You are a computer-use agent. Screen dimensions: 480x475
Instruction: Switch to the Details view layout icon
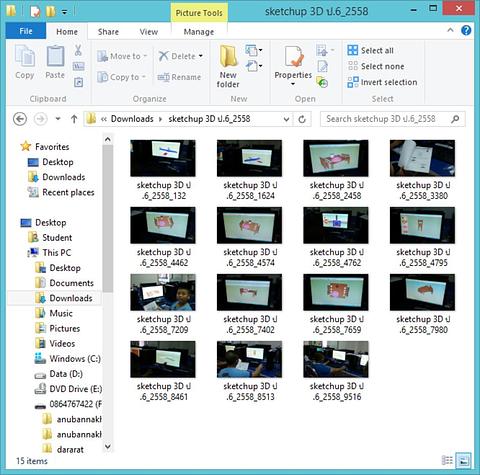click(447, 460)
